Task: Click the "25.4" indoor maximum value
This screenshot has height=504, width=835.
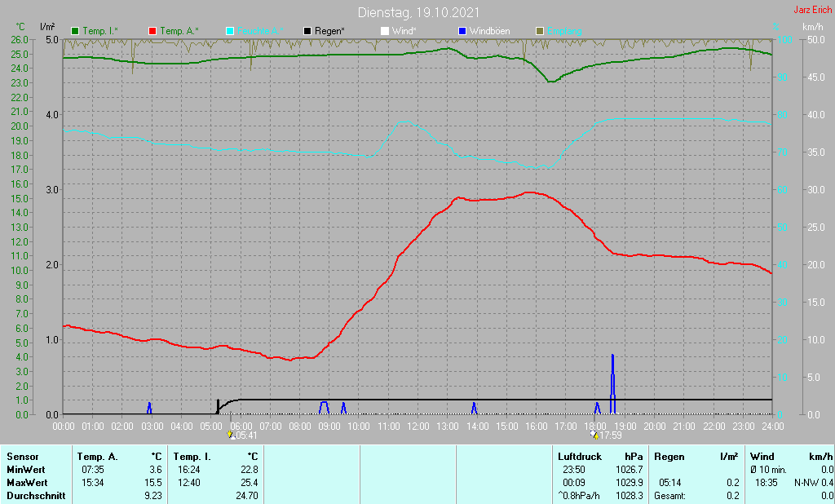Action: click(x=250, y=483)
